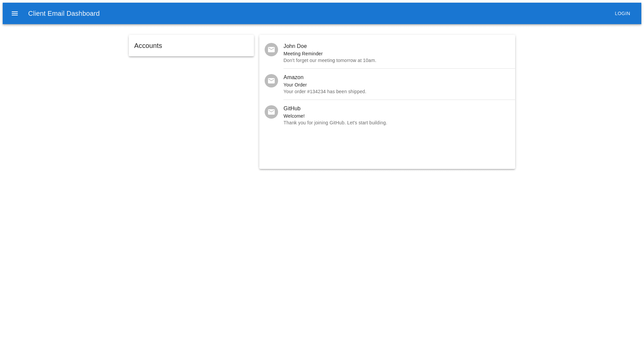Open the John Doe sender name
Viewport: 644px width, 362px height.
tap(295, 46)
